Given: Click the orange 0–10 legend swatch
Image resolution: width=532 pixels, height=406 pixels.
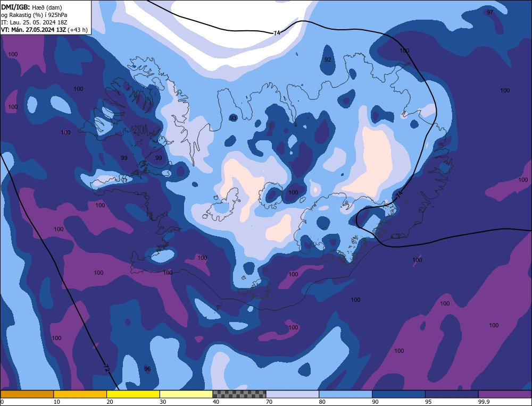Looking at the screenshot, I should (27, 394).
